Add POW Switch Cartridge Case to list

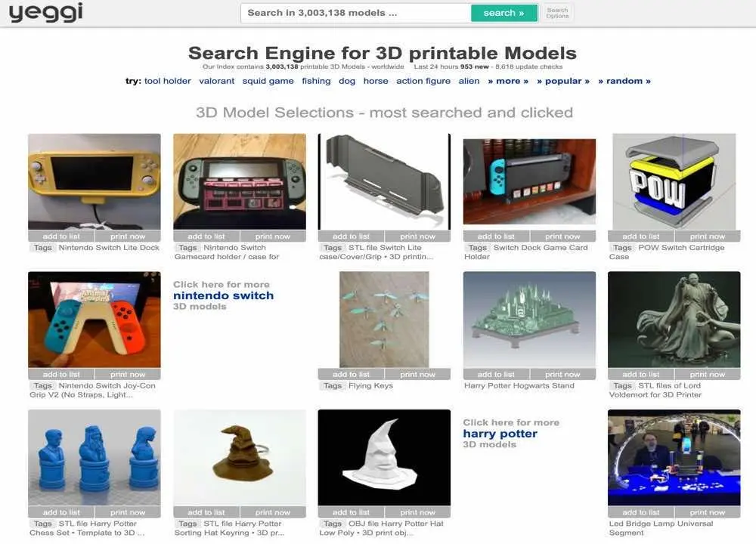tap(641, 236)
